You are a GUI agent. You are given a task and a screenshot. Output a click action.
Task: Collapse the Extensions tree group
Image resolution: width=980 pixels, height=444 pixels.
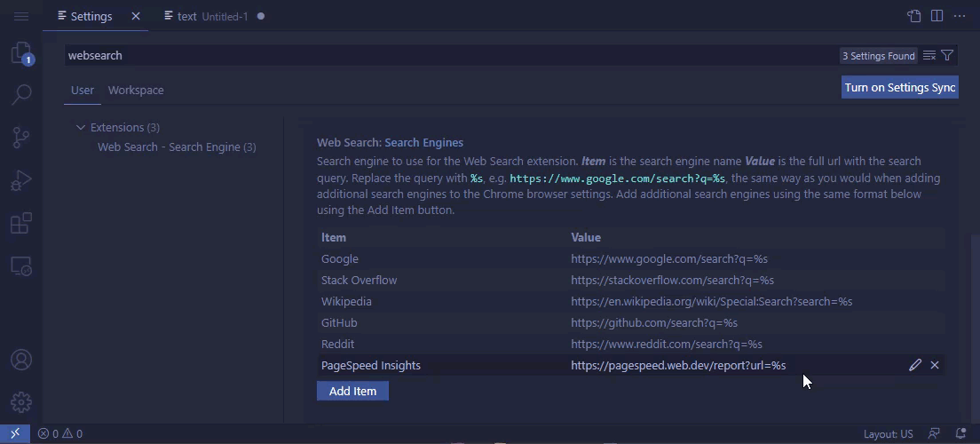pos(81,128)
